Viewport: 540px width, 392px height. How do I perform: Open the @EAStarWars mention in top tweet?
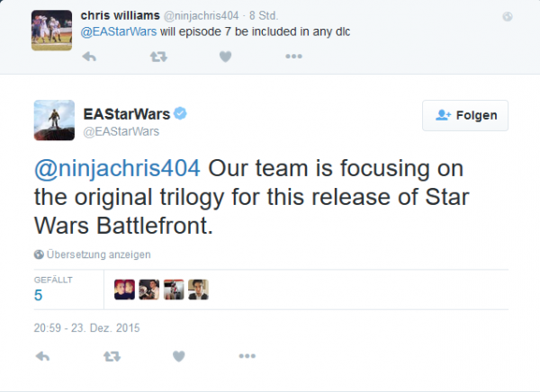119,31
